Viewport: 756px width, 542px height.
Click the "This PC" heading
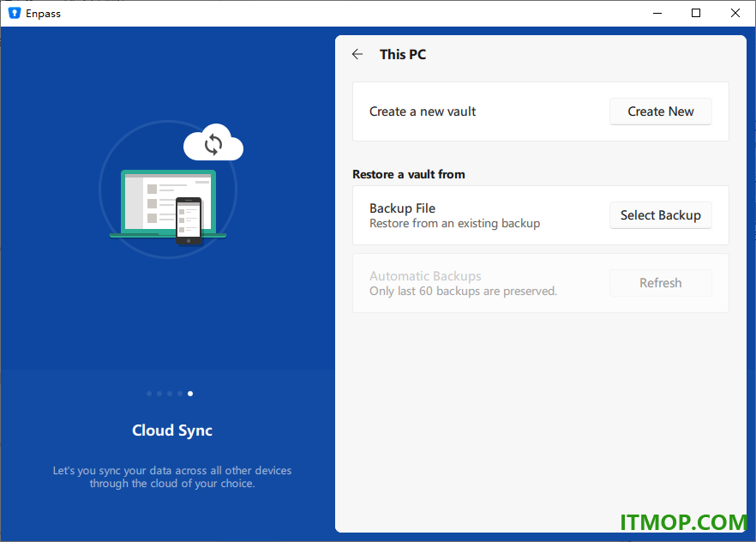coord(403,55)
